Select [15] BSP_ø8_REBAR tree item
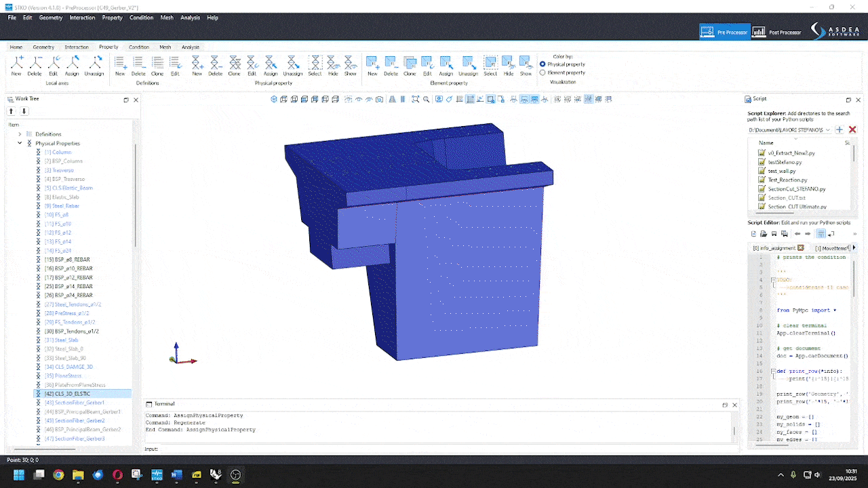 click(67, 260)
